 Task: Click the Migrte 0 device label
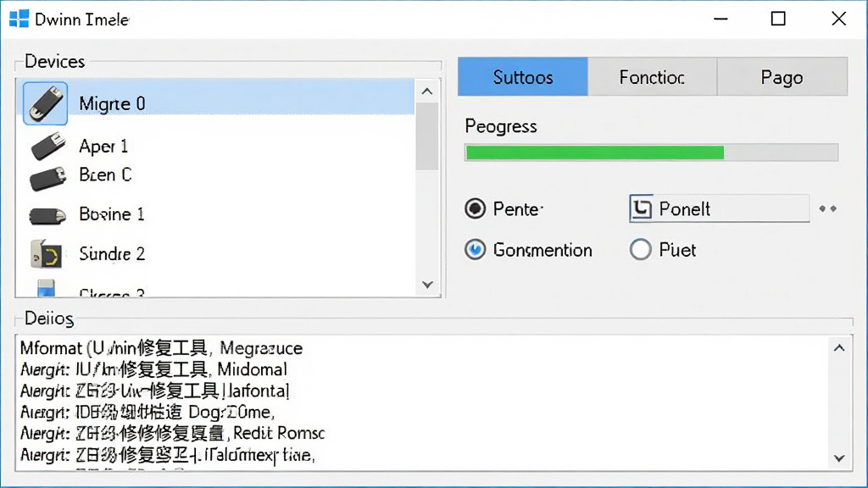(x=112, y=103)
